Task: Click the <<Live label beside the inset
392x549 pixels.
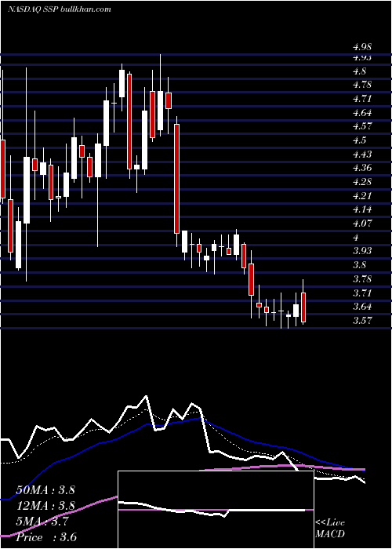Action: [x=330, y=523]
